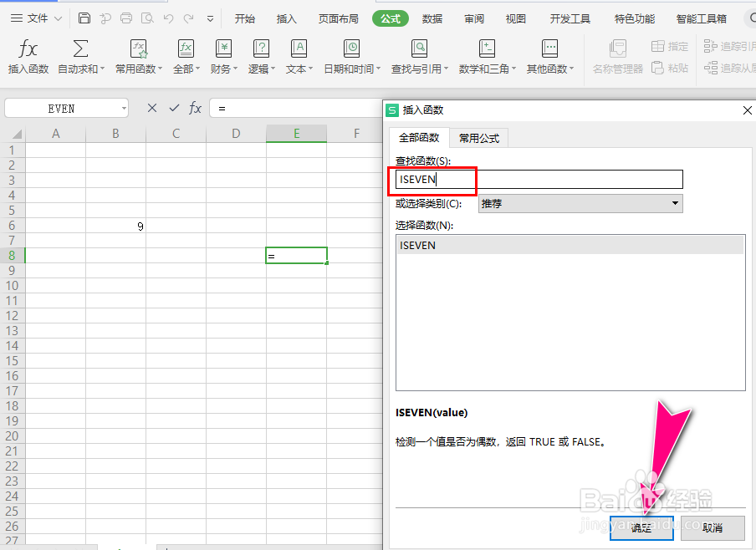
Task: Click the Paste name (粘贴) icon
Action: point(657,68)
